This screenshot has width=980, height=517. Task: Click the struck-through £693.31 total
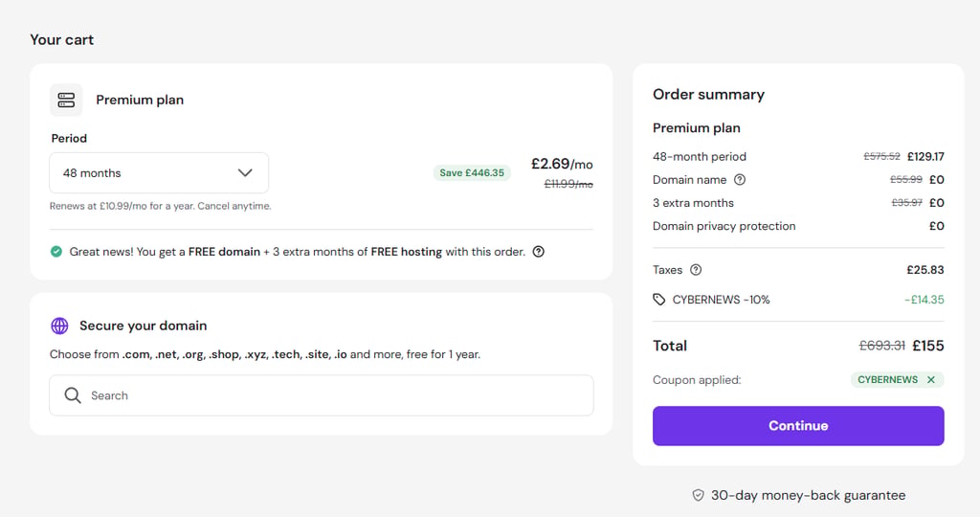pos(881,346)
